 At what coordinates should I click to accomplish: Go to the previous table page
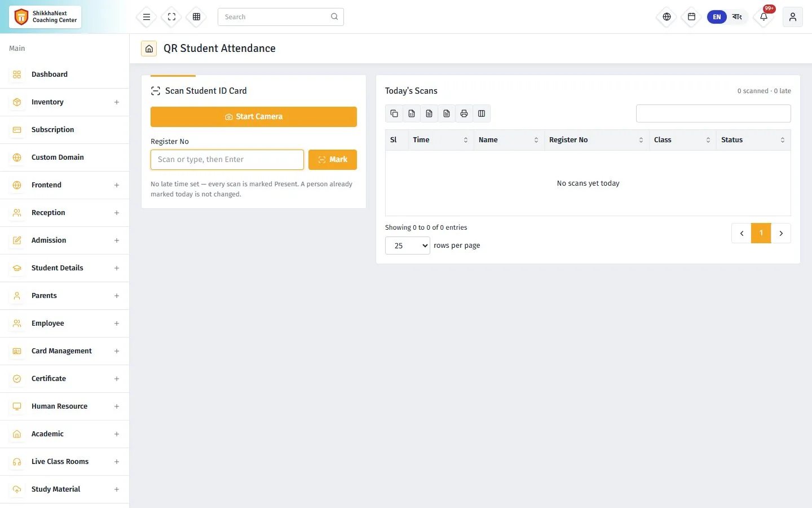tap(742, 233)
